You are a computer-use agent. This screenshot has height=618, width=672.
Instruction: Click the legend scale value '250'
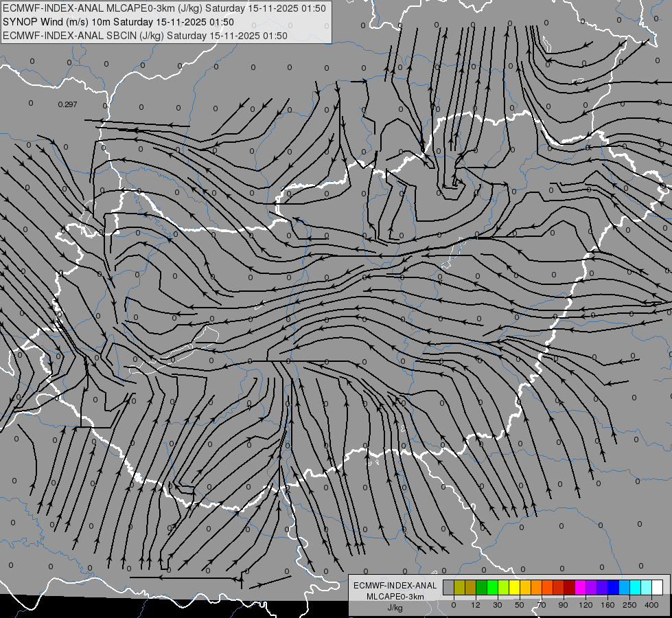pos(629,605)
